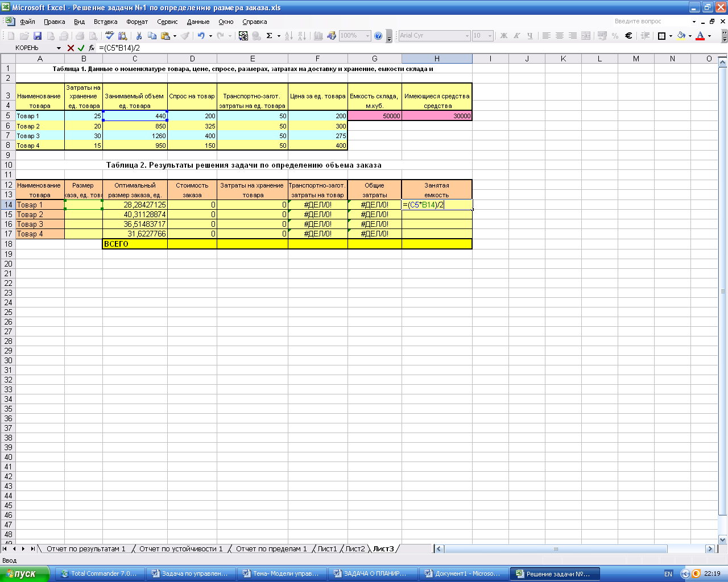
Task: Apply the yellow Fill Color bucket
Action: (681, 35)
